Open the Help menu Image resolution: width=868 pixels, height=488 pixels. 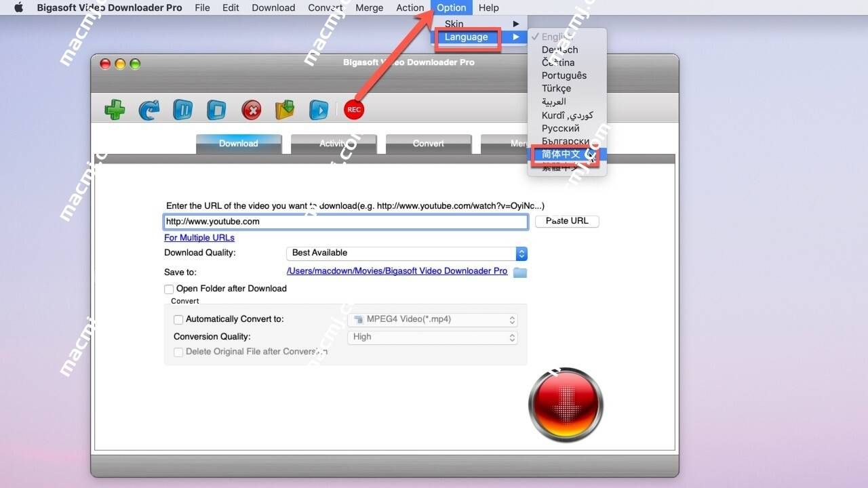click(x=488, y=7)
